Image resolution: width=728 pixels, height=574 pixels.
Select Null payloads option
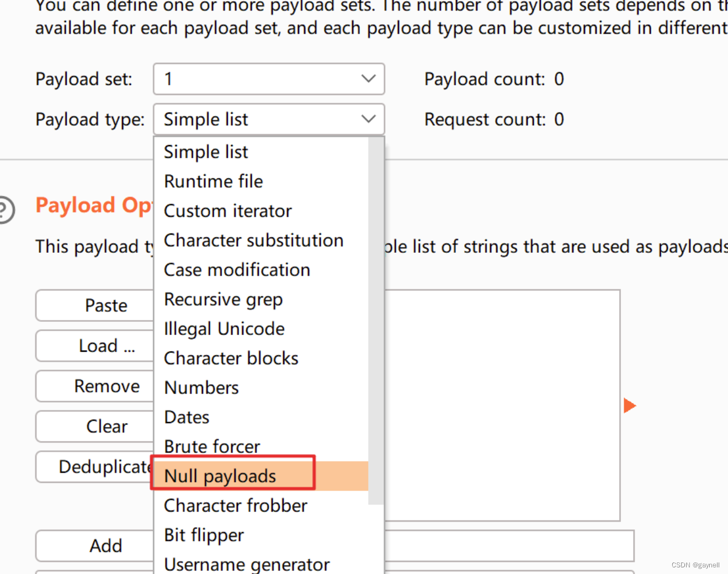click(261, 476)
